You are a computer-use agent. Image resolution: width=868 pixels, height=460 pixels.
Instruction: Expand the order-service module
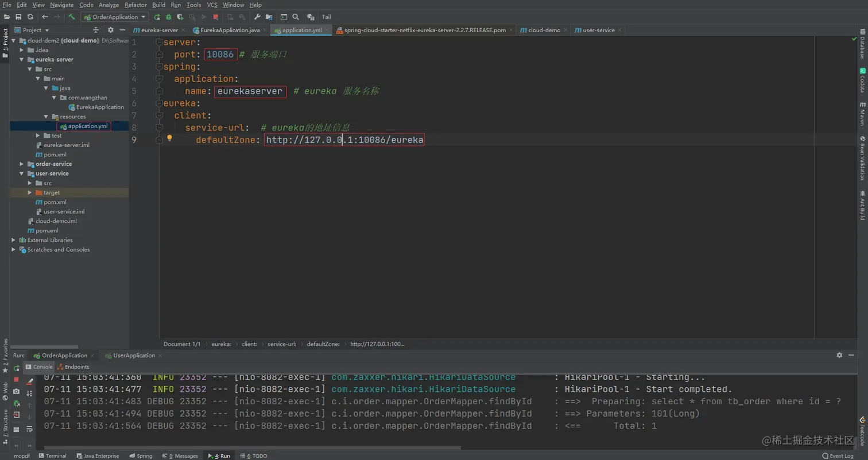click(22, 164)
